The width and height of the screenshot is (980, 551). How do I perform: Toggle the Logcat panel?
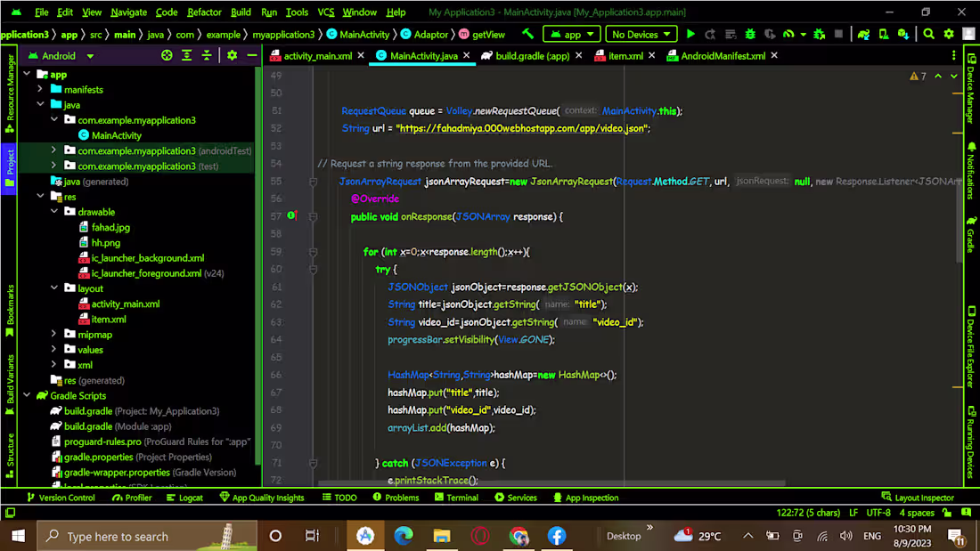[x=184, y=498]
